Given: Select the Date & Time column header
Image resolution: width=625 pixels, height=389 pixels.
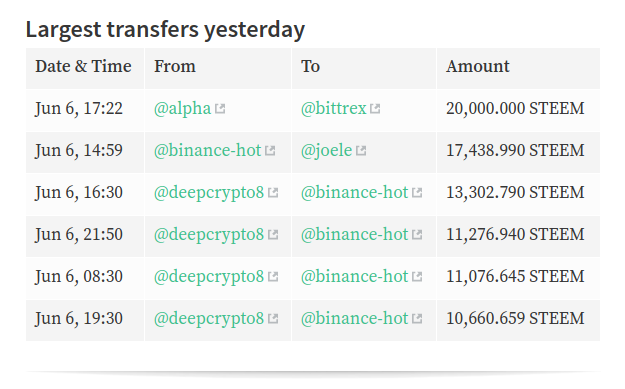Looking at the screenshot, I should tap(83, 66).
